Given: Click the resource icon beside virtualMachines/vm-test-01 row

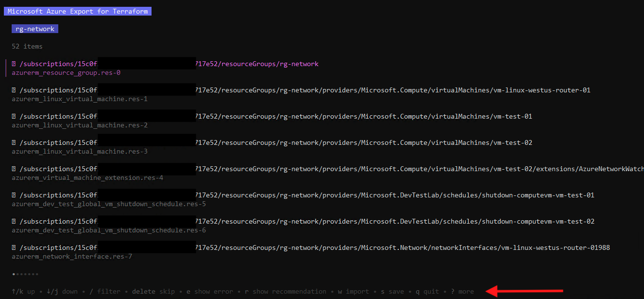Looking at the screenshot, I should pos(14,117).
